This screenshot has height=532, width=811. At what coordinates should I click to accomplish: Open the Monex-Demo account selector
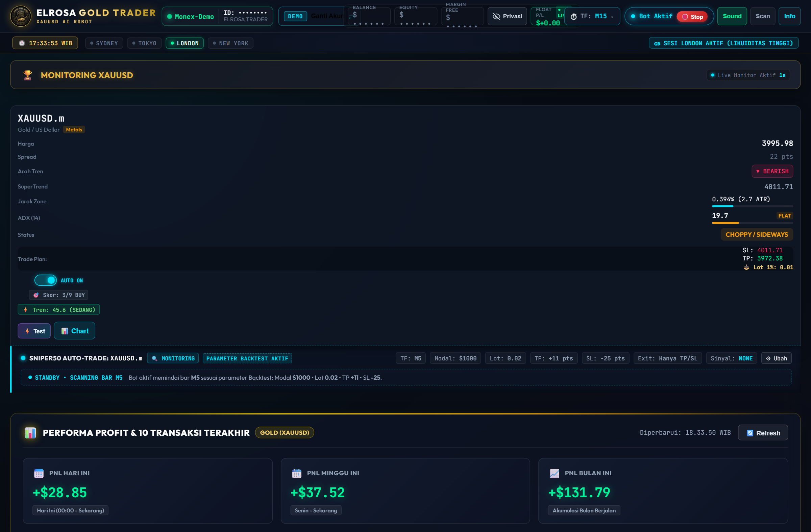coord(217,16)
